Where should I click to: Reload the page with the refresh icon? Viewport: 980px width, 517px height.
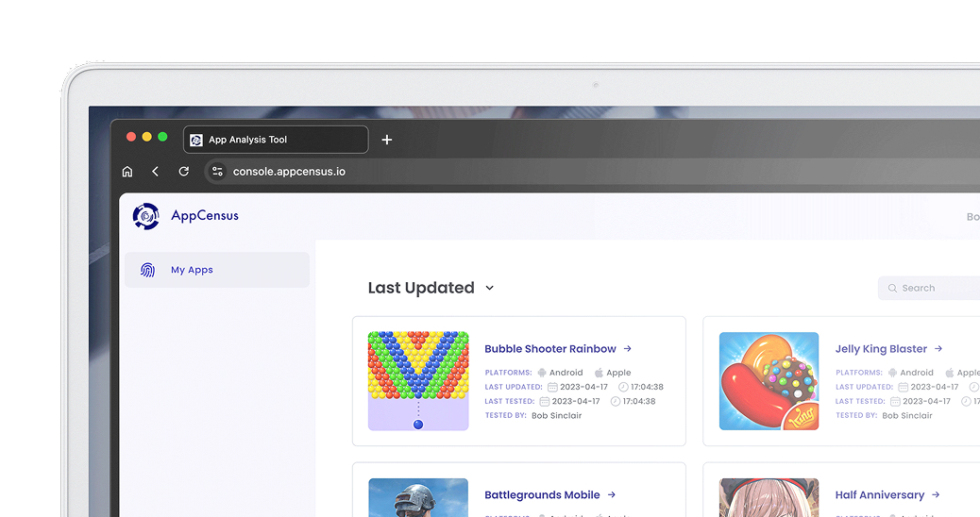(x=184, y=171)
